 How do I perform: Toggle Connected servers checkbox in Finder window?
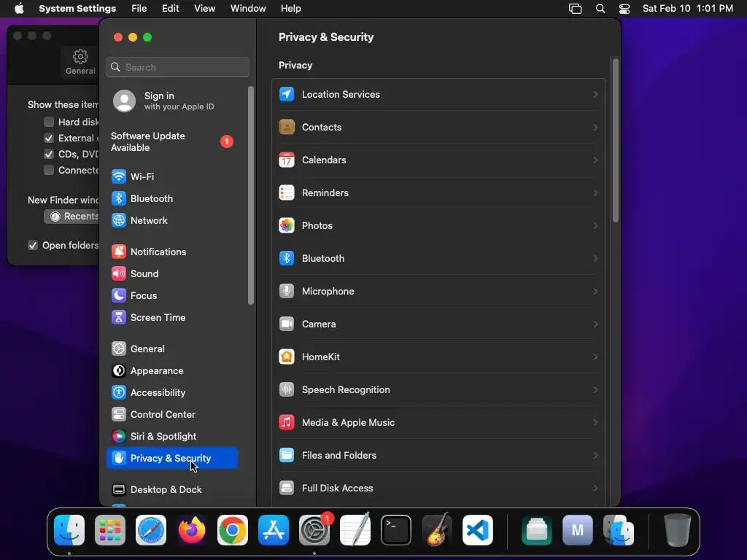[49, 170]
